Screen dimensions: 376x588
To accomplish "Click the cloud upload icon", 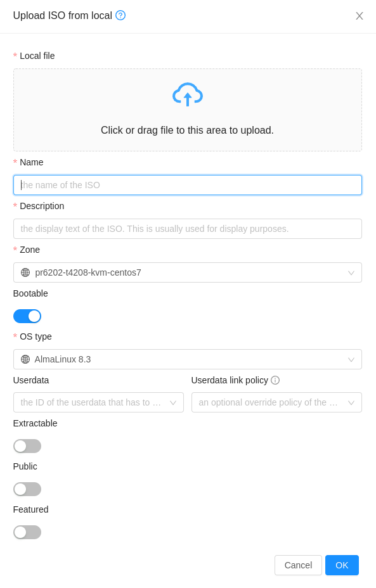I will point(187,94).
